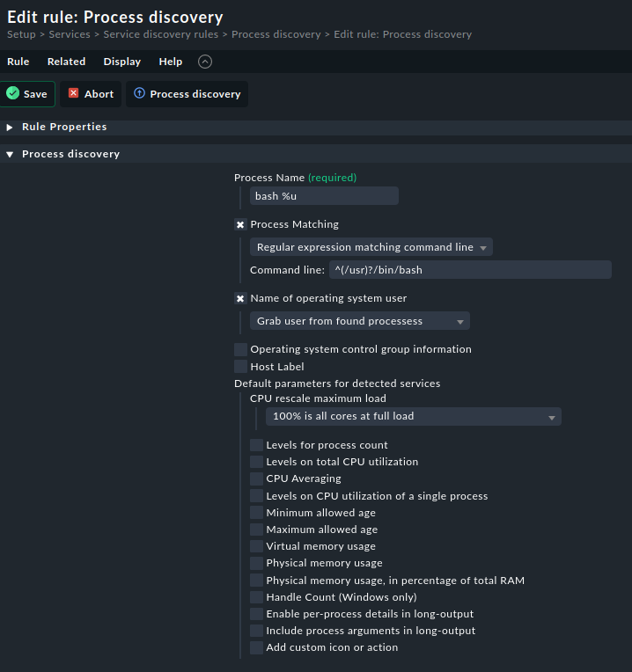The width and height of the screenshot is (632, 672).
Task: Click the Command line regex field
Action: click(470, 270)
